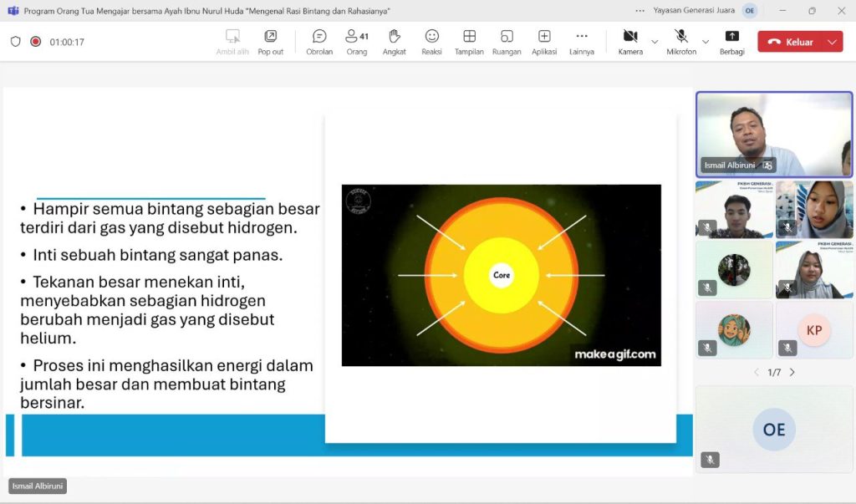The image size is (856, 504).
Task: Close the Teams meeting window
Action: pos(841,10)
